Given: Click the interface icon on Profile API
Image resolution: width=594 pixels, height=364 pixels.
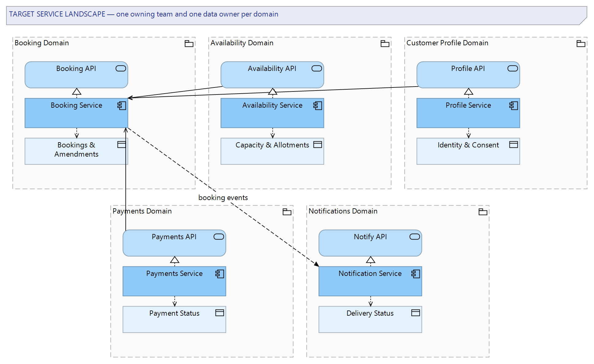Looking at the screenshot, I should [x=513, y=69].
